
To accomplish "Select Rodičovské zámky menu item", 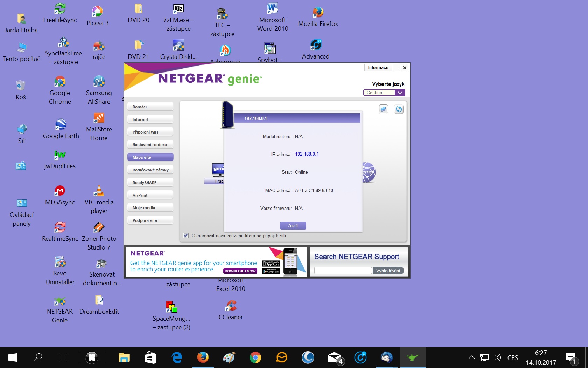I will [150, 170].
